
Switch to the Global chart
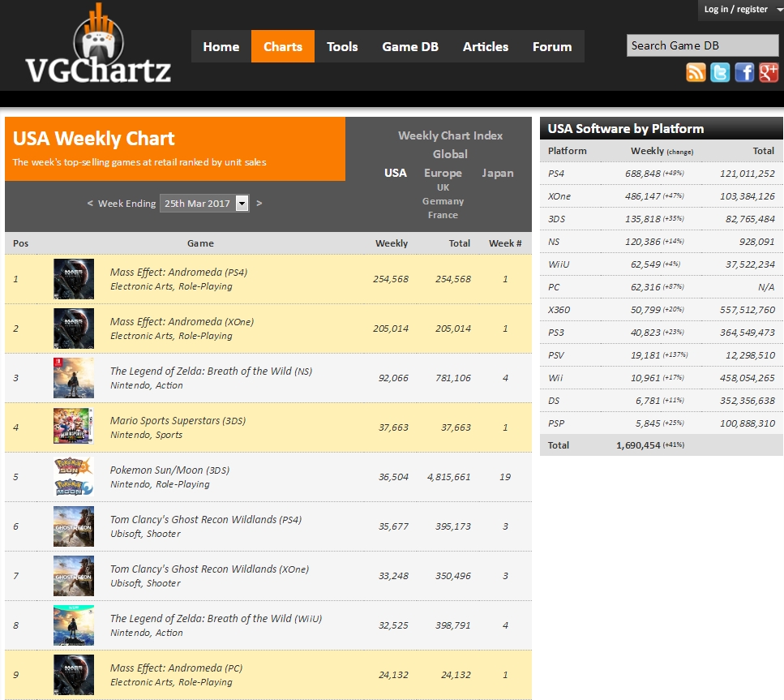click(451, 154)
